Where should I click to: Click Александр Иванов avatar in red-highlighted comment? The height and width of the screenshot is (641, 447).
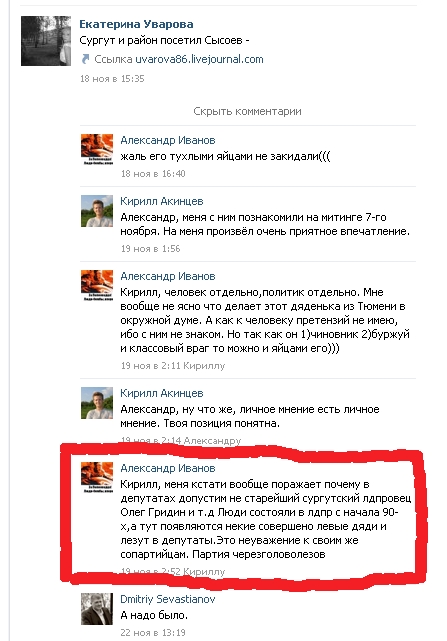click(x=97, y=477)
